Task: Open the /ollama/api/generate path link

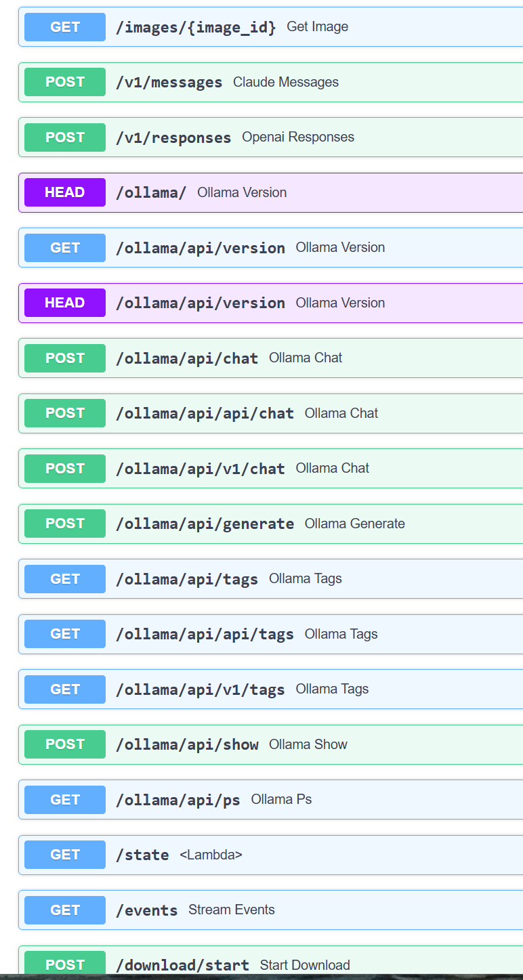Action: 205,524
